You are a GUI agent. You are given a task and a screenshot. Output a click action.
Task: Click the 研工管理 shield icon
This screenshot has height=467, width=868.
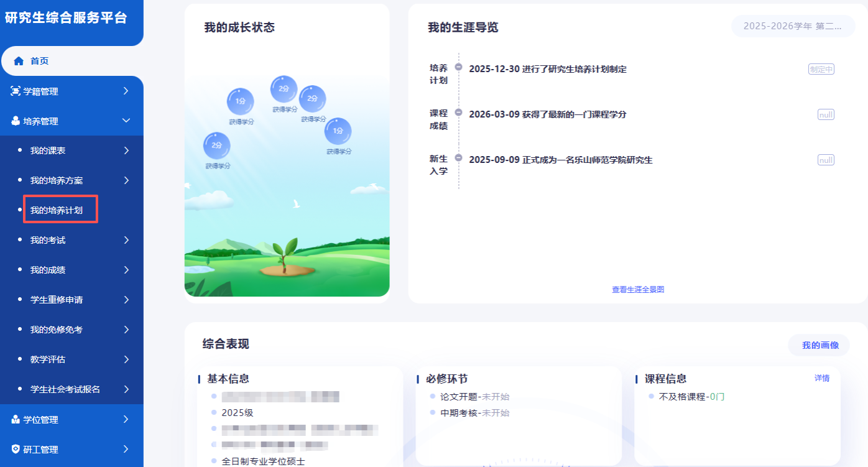pos(16,450)
